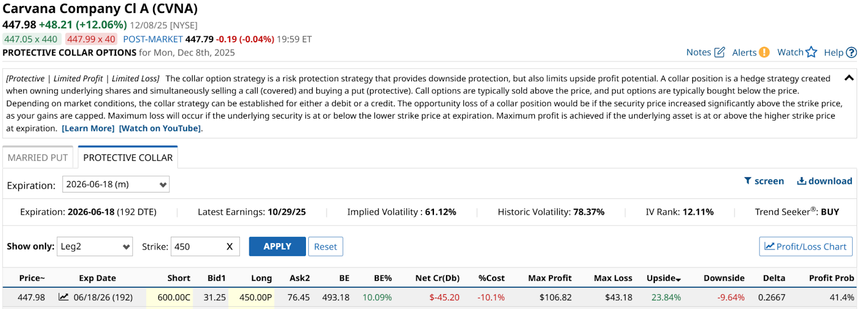868x309 pixels.
Task: Sort table by the Upside column
Action: (663, 278)
